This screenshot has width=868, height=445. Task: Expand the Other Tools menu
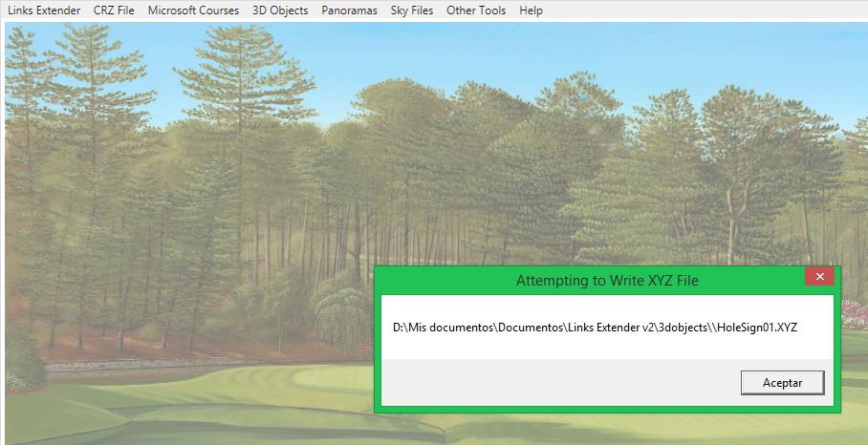tap(476, 11)
